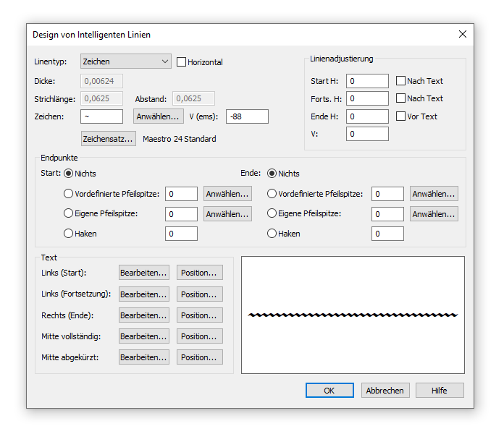This screenshot has width=504, height=434.
Task: Click the disabled Abstand field
Action: click(x=193, y=98)
